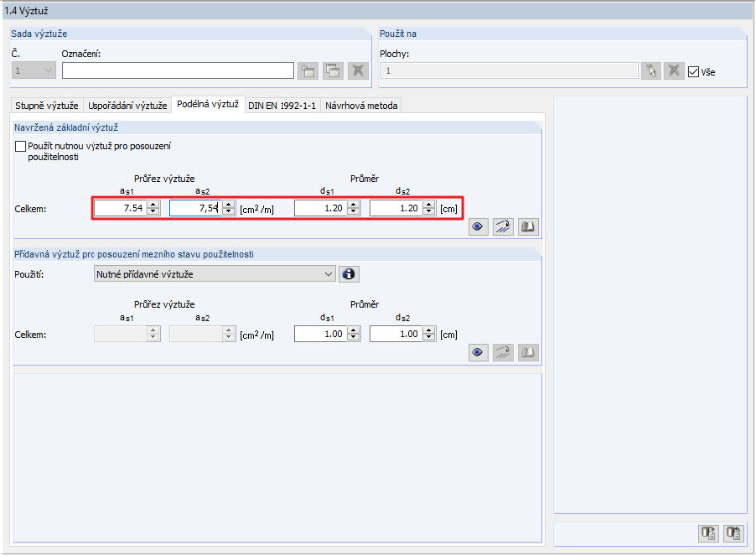The height and width of the screenshot is (556, 756).
Task: Open the rebar library book icon in basic reinforcement
Action: click(528, 227)
